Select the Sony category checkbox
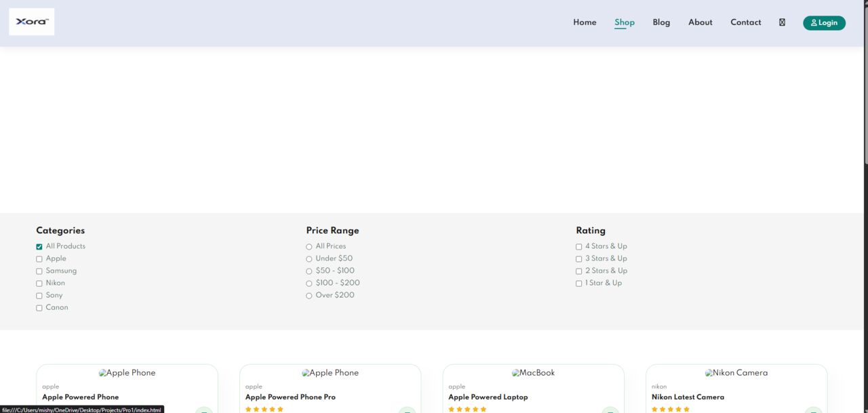 [x=39, y=296]
